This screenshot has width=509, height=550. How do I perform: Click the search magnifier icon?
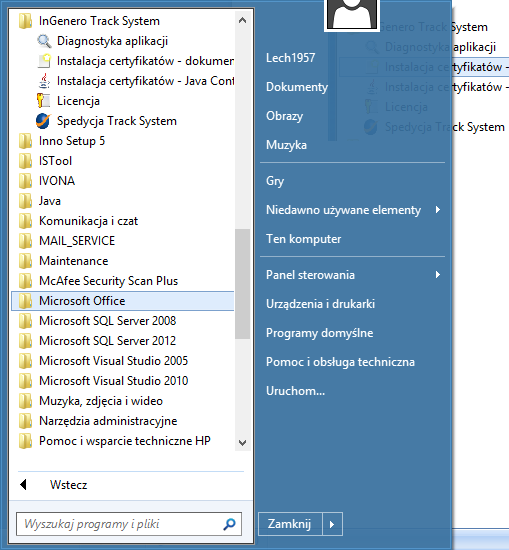pyautogui.click(x=229, y=524)
